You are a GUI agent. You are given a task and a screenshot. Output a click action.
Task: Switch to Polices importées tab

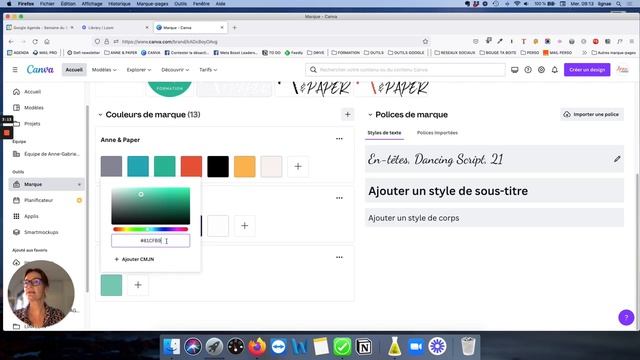(x=437, y=133)
